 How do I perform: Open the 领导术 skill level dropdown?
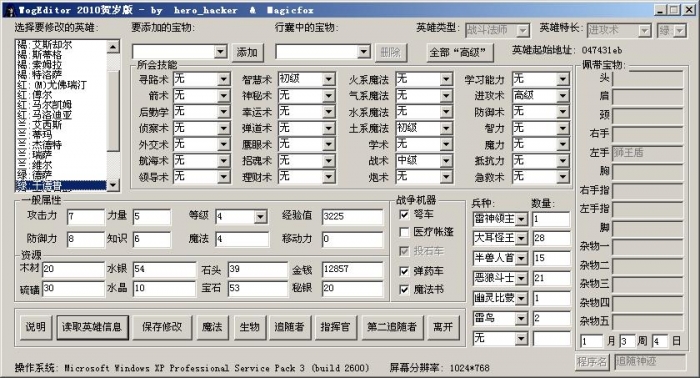224,177
